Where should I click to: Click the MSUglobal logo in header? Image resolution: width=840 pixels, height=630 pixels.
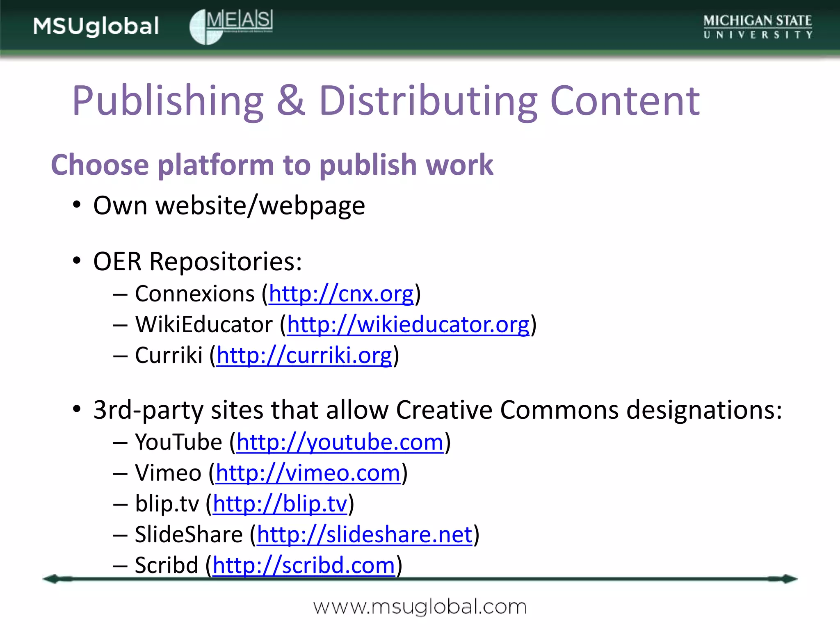click(96, 26)
